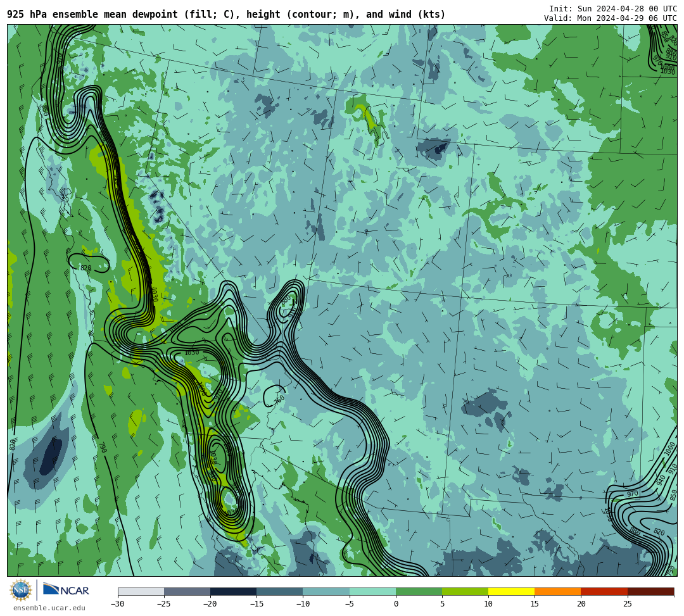
Task: Click the map title text
Action: point(226,15)
